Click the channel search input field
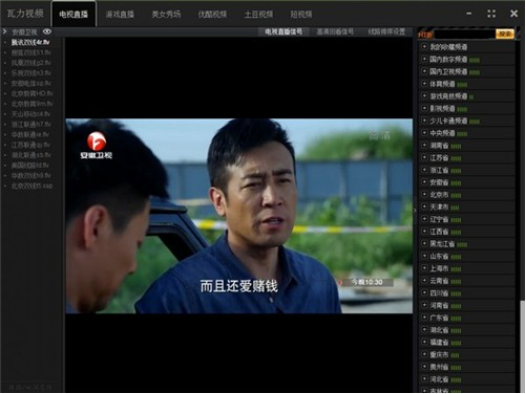This screenshot has width=526, height=394. pos(464,34)
